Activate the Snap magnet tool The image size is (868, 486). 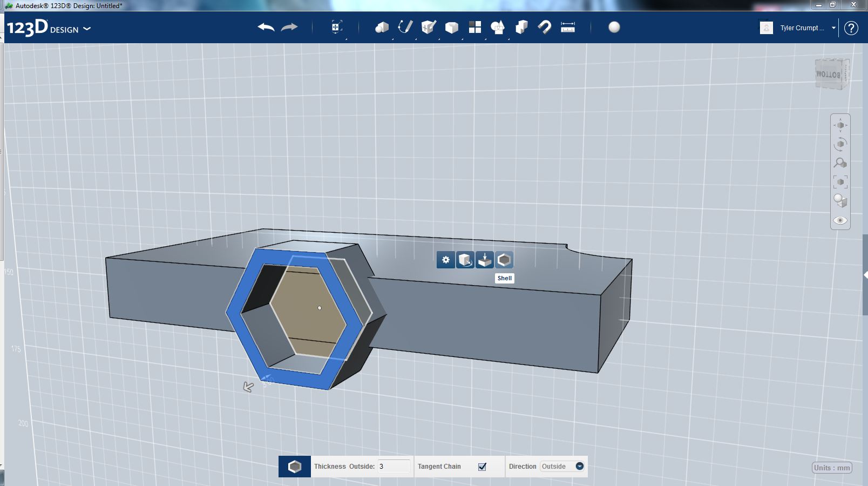(x=544, y=27)
